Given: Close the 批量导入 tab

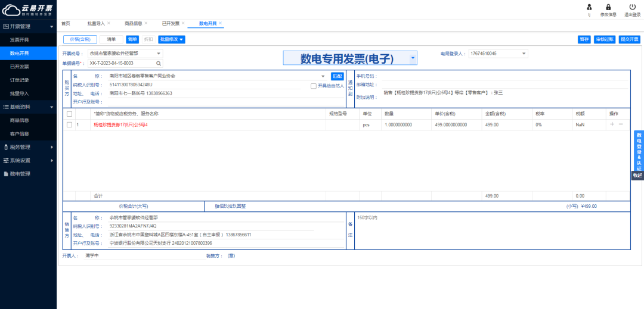Looking at the screenshot, I should 109,23.
